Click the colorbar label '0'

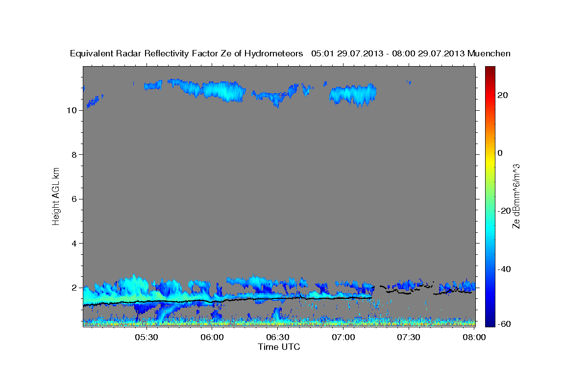coord(501,153)
